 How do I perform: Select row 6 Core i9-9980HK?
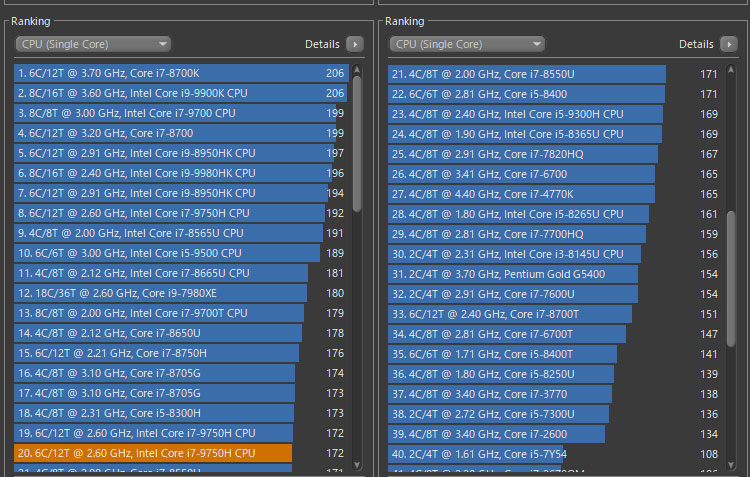(181, 173)
